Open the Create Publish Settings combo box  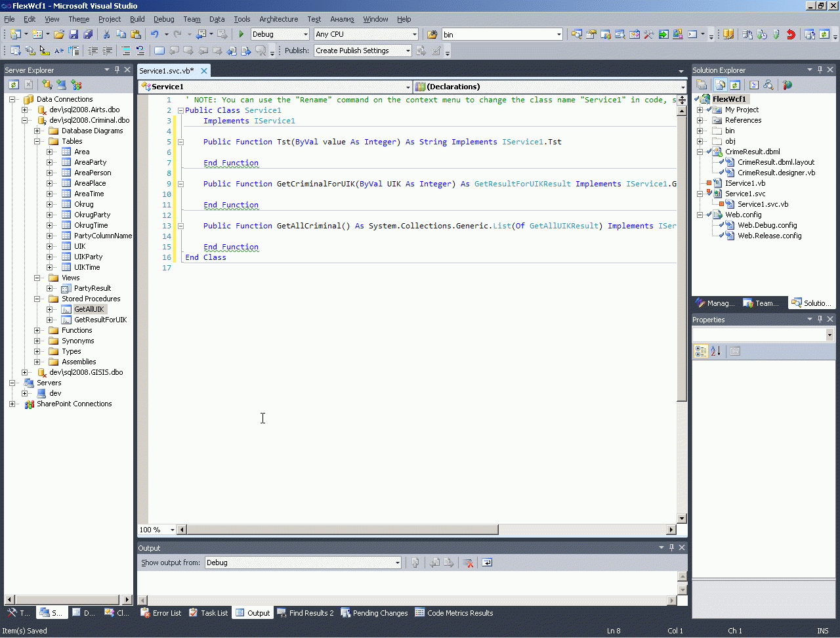[x=408, y=51]
